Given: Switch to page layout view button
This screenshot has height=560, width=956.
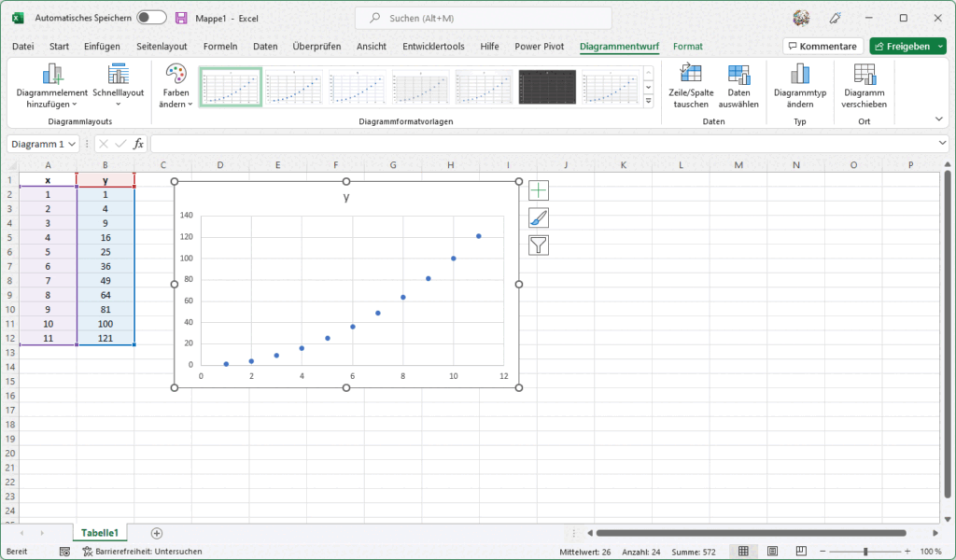Looking at the screenshot, I should pos(772,551).
